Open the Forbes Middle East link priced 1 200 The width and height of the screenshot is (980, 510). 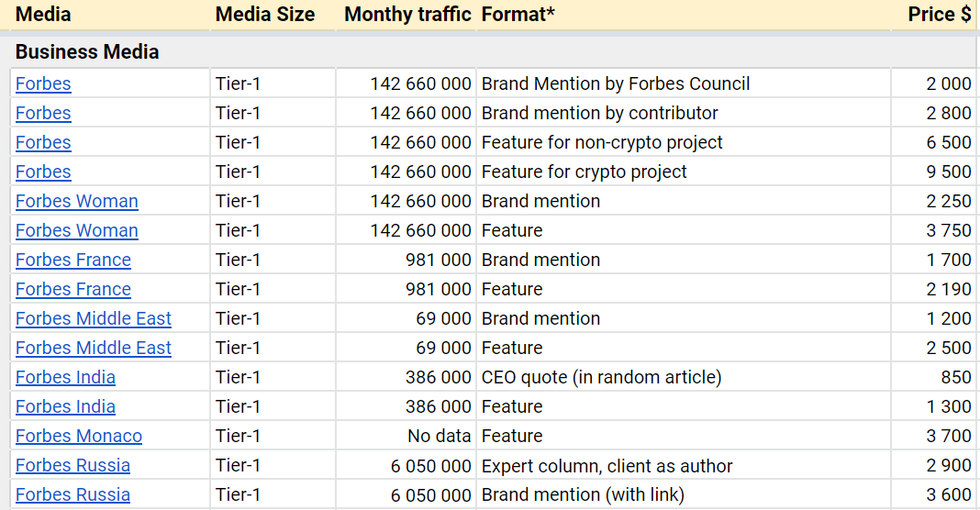point(93,319)
